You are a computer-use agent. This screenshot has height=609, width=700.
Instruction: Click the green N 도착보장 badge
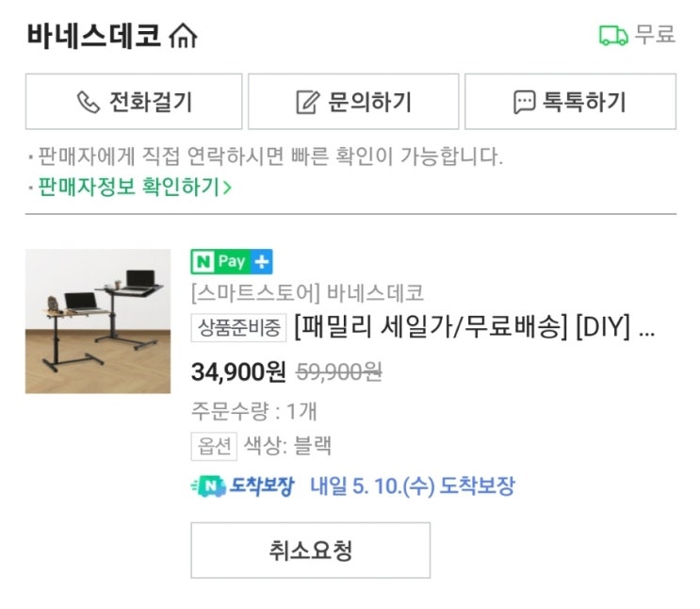point(242,486)
